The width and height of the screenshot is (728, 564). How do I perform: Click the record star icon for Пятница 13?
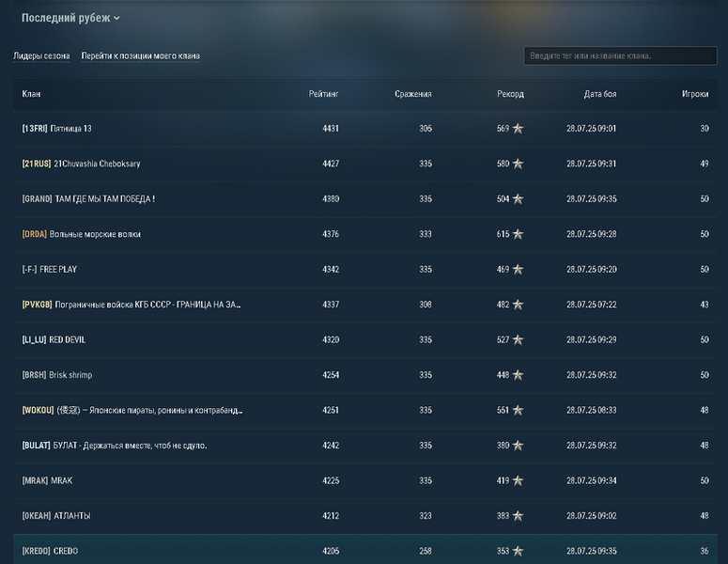click(518, 129)
